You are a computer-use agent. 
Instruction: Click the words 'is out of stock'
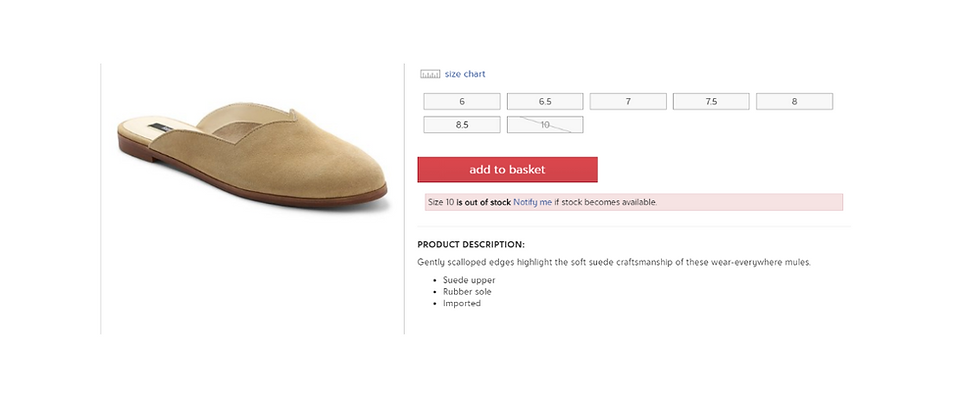pos(484,202)
